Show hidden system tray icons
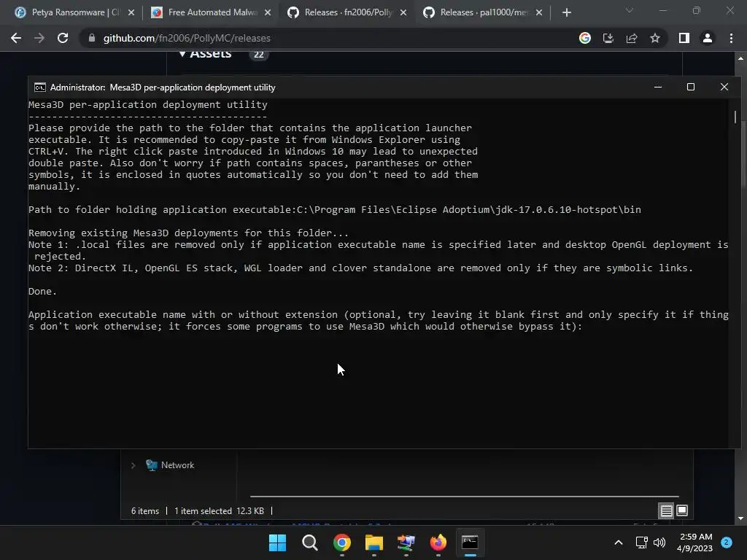Screen dimensions: 747x560 [x=619, y=542]
